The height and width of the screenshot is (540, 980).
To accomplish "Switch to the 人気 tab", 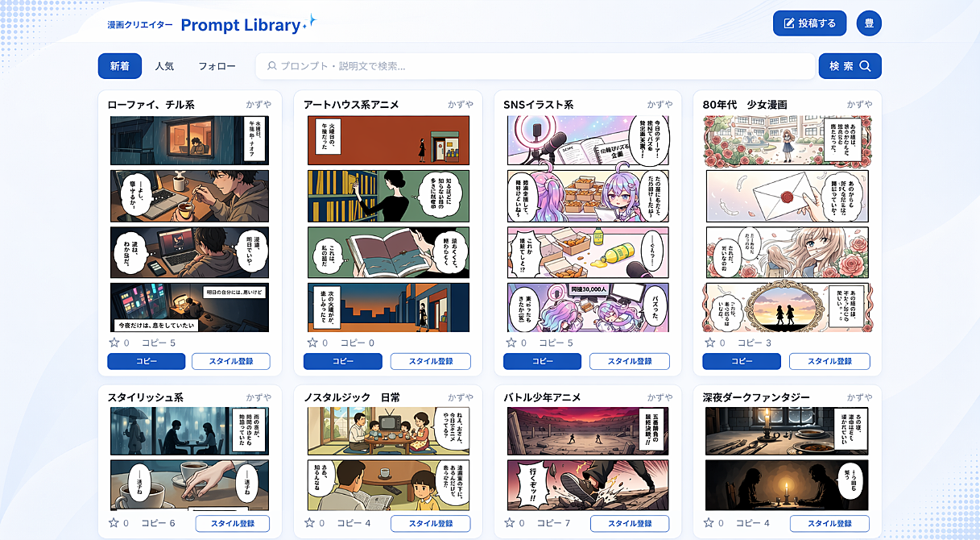I will tap(164, 66).
